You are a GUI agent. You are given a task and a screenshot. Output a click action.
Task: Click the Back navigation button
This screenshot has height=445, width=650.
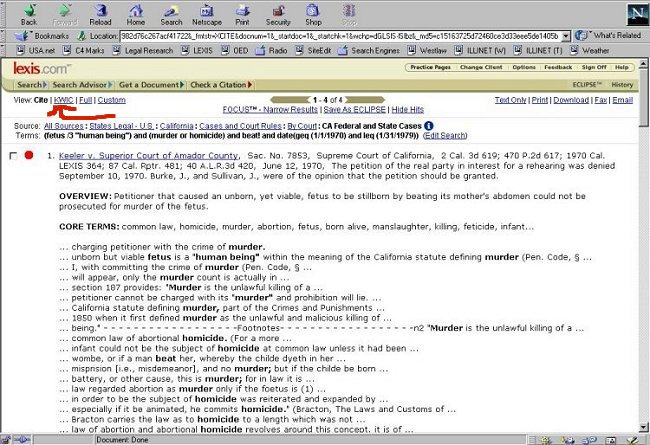tap(29, 13)
